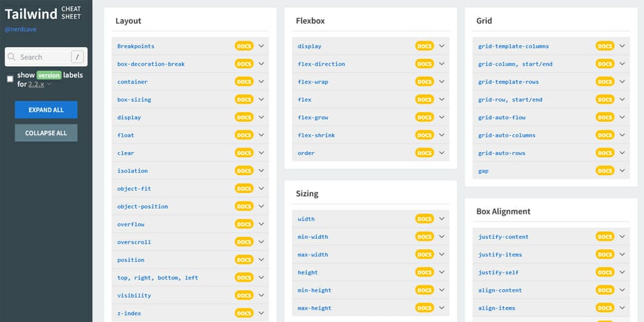Viewport: 644px width, 322px height.
Task: Enable the show version labels checkbox
Action: (10, 79)
